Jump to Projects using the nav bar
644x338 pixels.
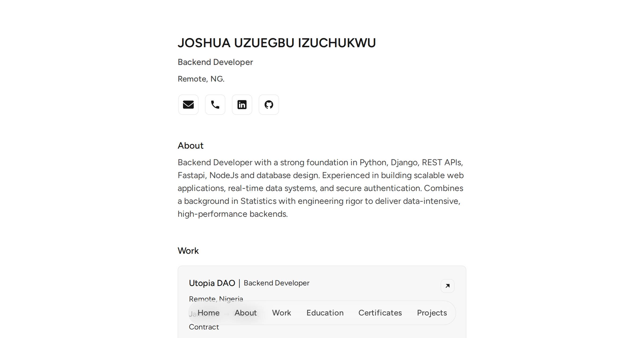[x=432, y=313]
